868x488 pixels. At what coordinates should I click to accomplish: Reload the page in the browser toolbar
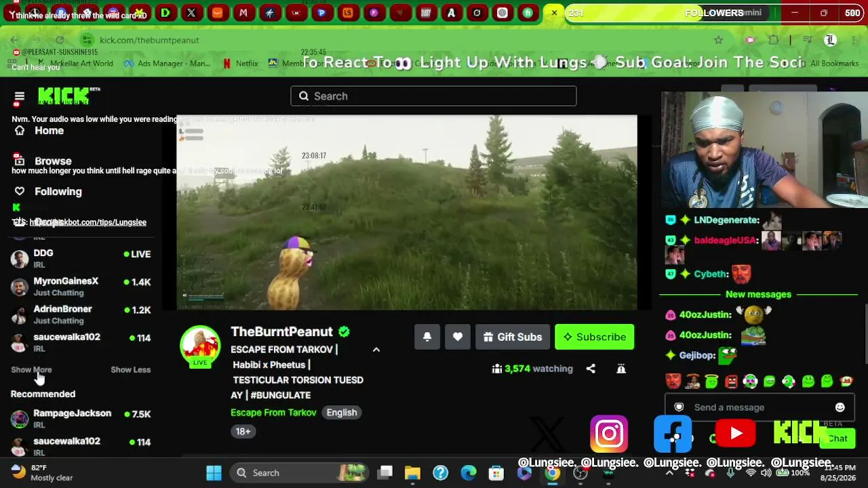[60, 40]
